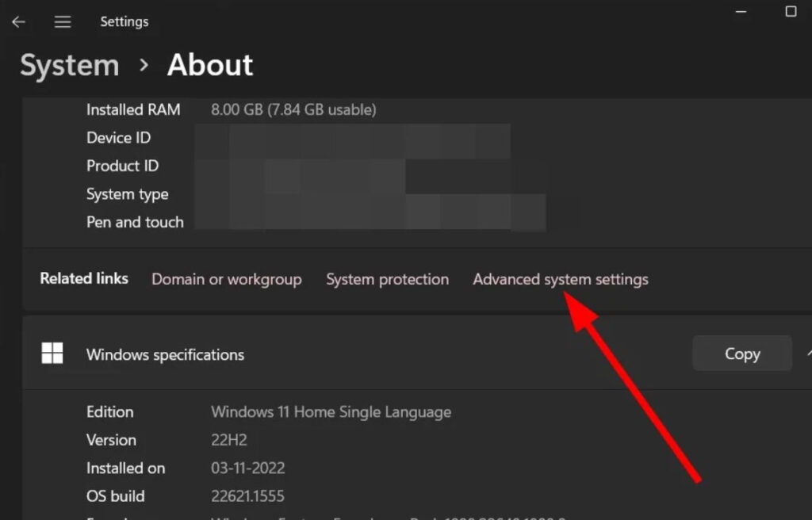Open System protection link
The image size is (812, 520).
[387, 279]
